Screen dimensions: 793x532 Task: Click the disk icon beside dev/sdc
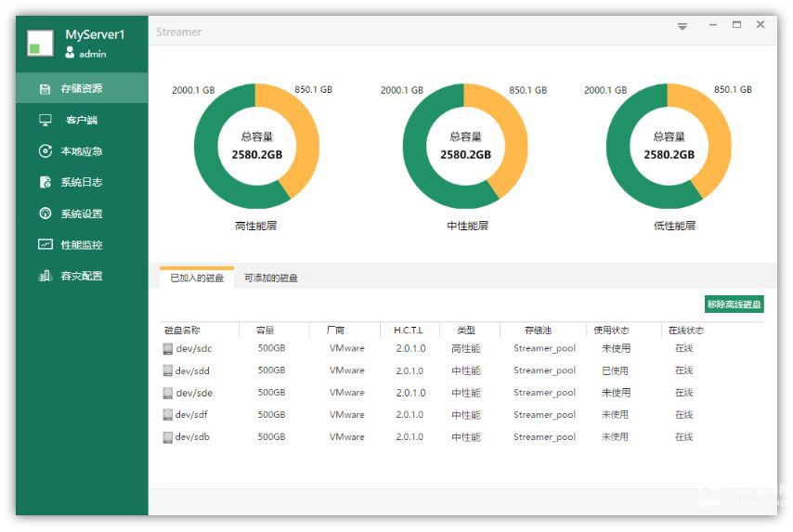click(168, 349)
